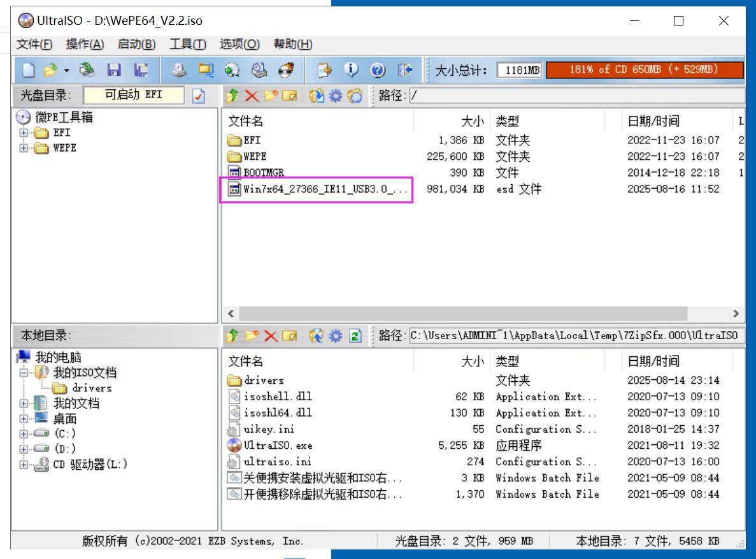Select the Win7x64_27366_IE11_USB3.0 esd file
The height and width of the screenshot is (559, 756).
coord(317,189)
